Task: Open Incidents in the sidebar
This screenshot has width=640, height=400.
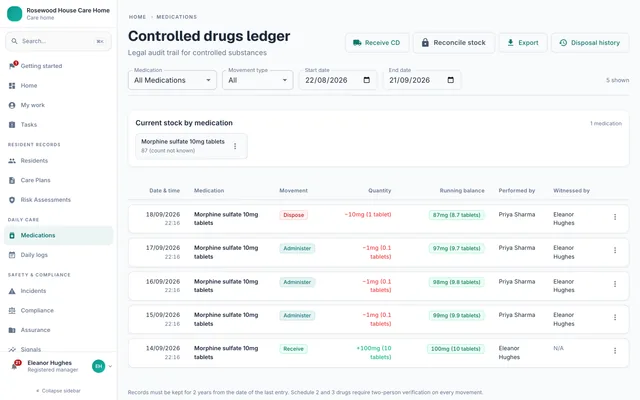Action: [x=58, y=291]
